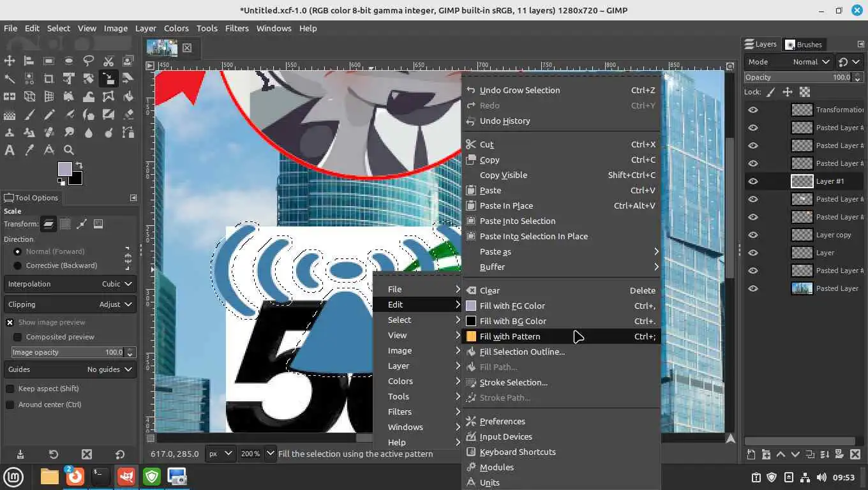
Task: Select the Heal tool
Action: [x=49, y=132]
